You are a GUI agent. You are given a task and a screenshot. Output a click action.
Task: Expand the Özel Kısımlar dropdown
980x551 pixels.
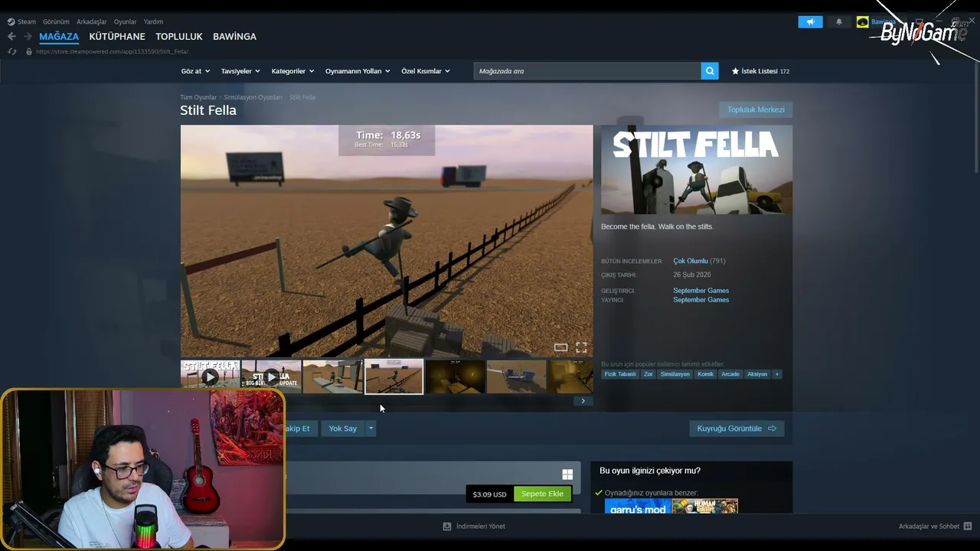426,71
